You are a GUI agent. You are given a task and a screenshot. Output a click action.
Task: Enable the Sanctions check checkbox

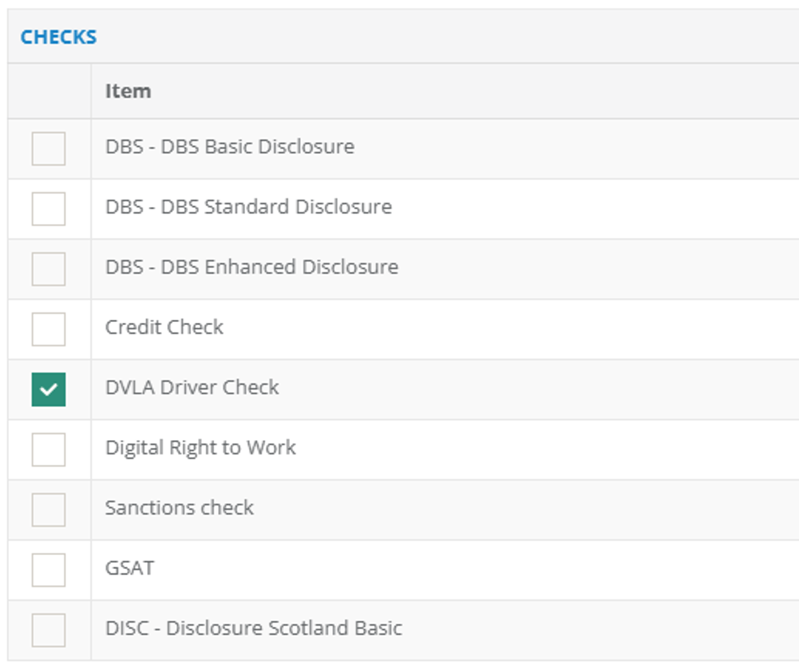pyautogui.click(x=48, y=509)
